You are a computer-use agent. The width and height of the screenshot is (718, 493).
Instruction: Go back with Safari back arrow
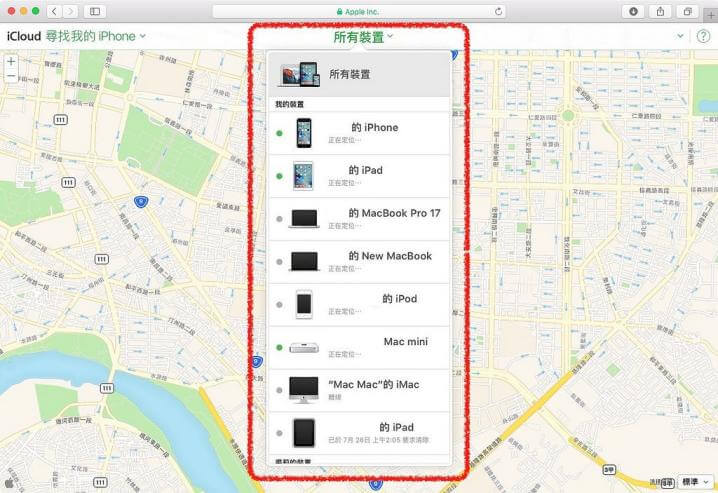point(54,11)
